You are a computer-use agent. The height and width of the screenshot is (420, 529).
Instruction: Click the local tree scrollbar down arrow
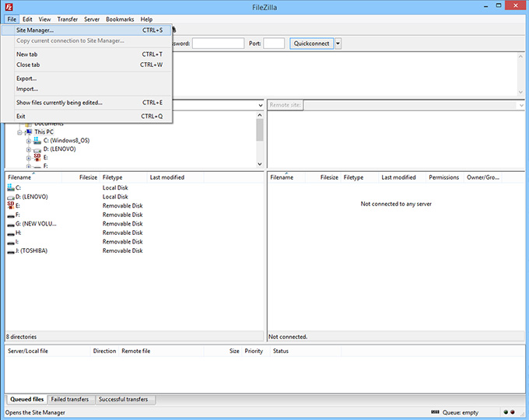point(260,164)
